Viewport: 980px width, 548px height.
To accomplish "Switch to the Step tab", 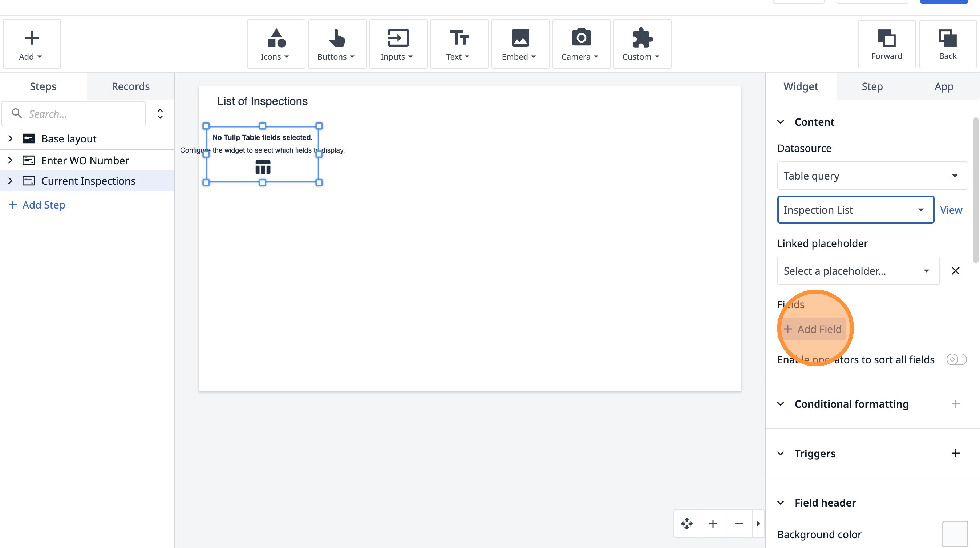I will (x=872, y=86).
